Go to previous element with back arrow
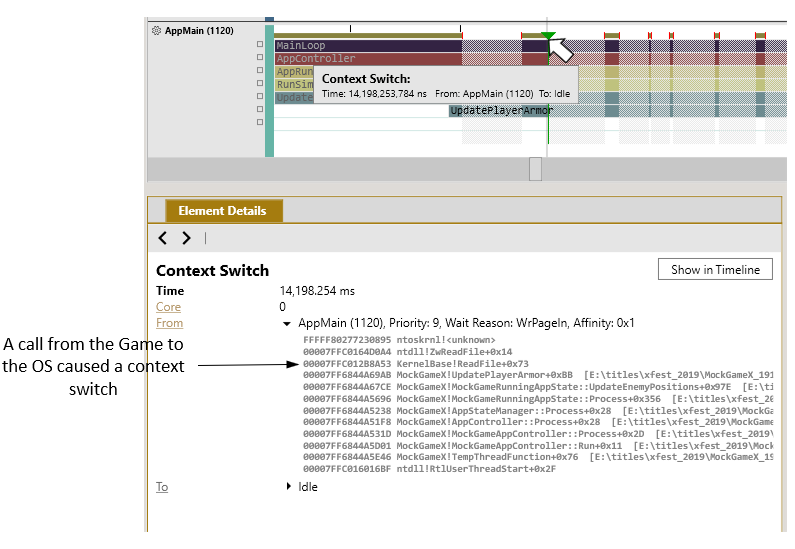This screenshot has height=549, width=795. pyautogui.click(x=163, y=238)
